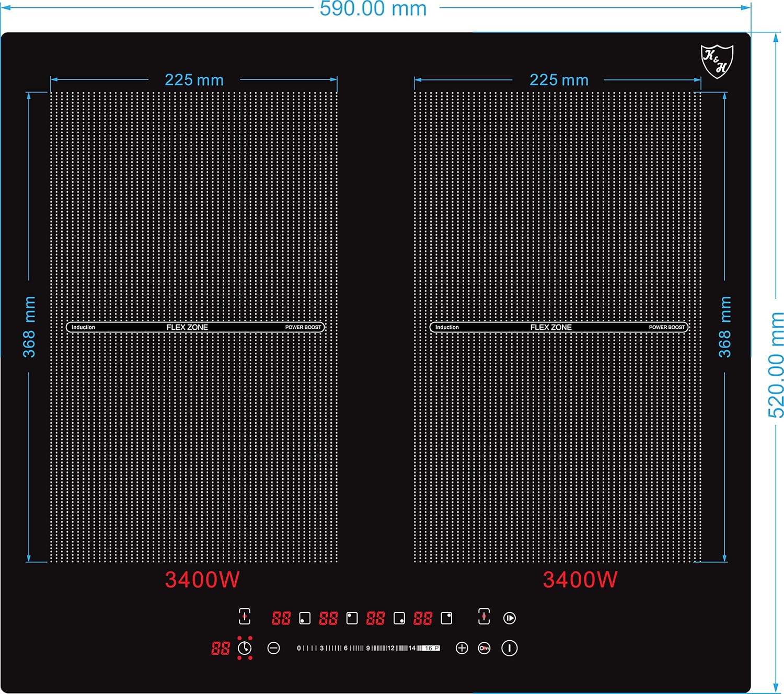Tap power slider at level 9
784x694 pixels.
[368, 648]
